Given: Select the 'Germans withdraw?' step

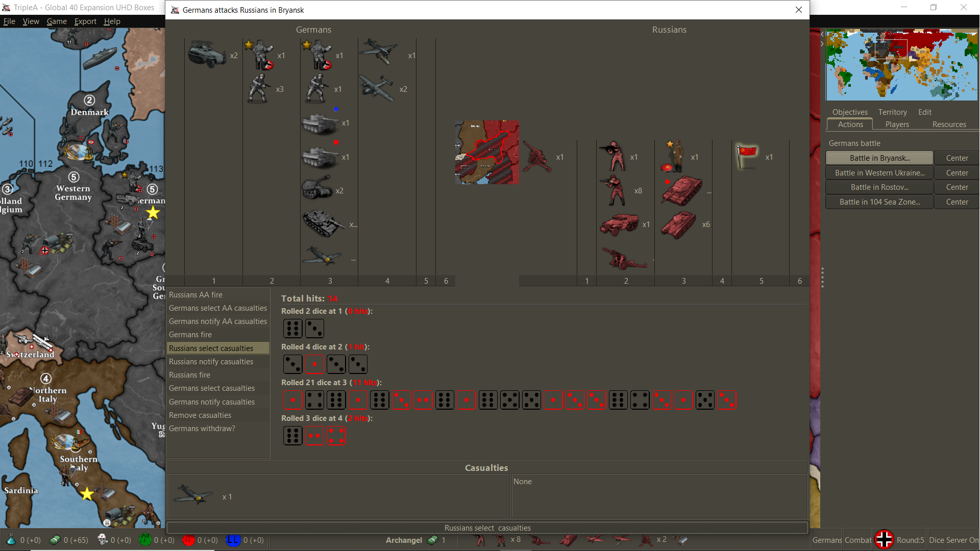Looking at the screenshot, I should (218, 429).
